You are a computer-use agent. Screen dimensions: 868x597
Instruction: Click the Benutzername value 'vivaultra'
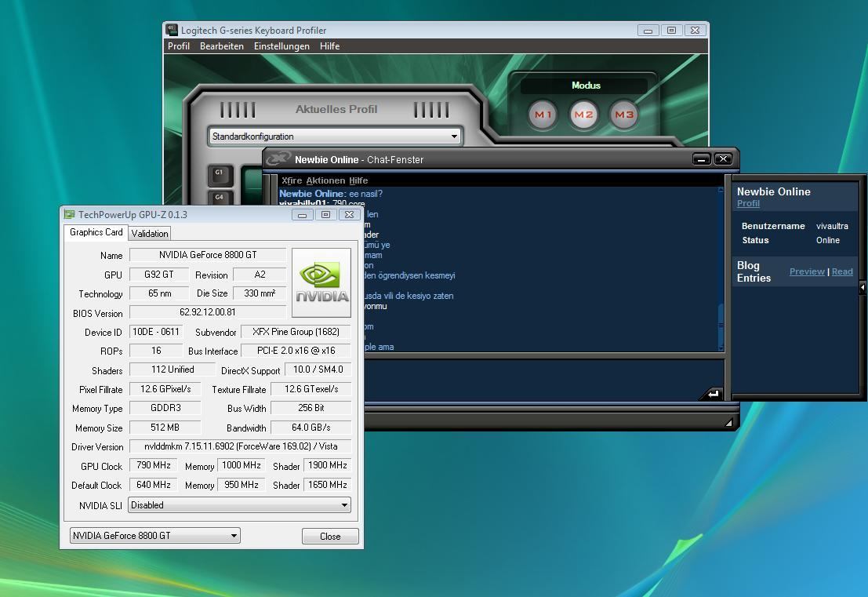[832, 226]
